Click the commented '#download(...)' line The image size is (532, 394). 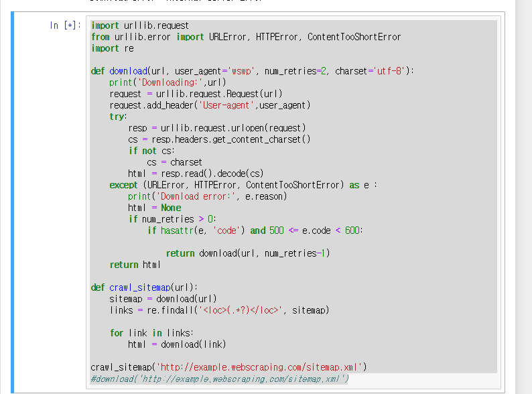click(x=220, y=379)
